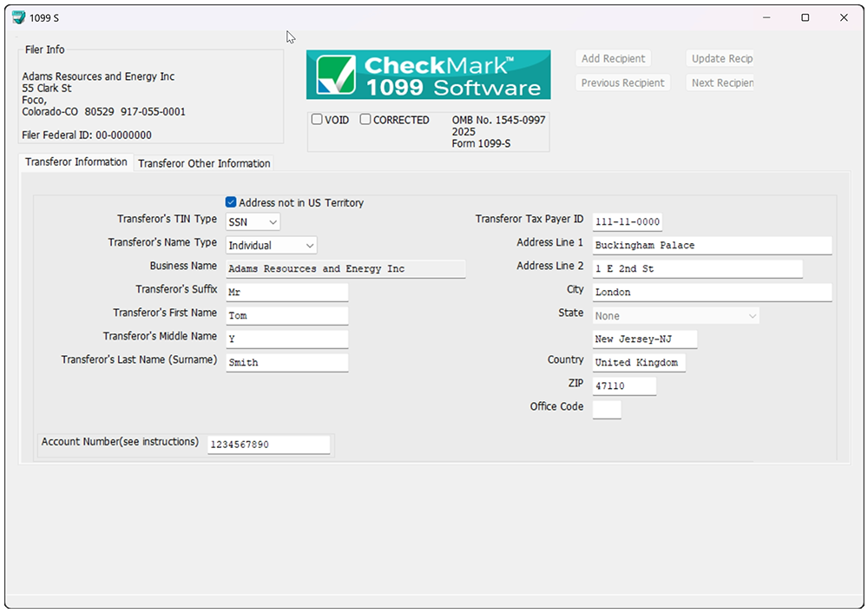Screen dimensions: 868x613
Task: Minimize the 1099 S window
Action: pos(766,17)
